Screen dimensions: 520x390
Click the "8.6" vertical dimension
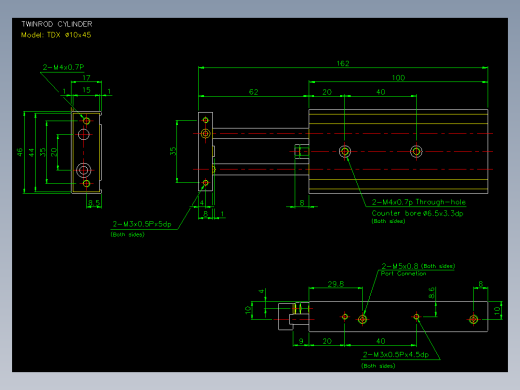point(431,293)
